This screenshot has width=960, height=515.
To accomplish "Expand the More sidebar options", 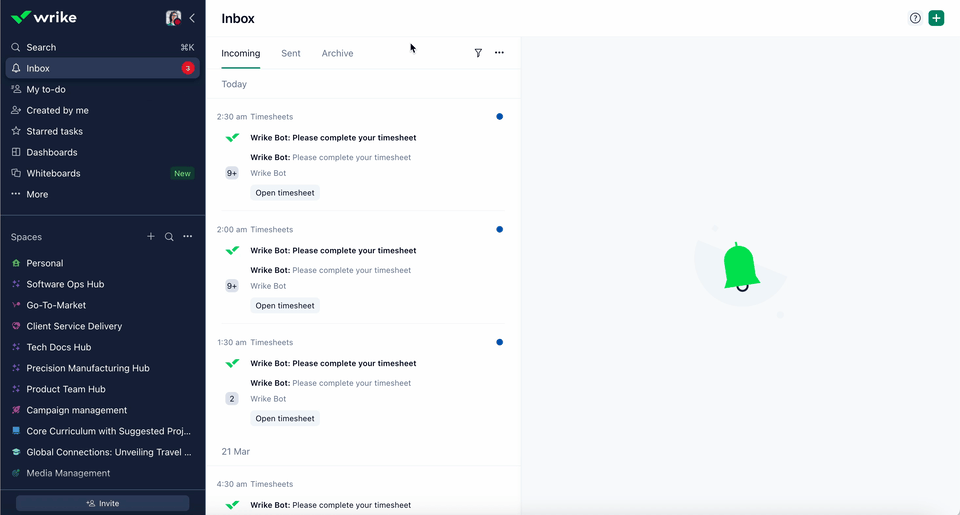I will click(37, 194).
